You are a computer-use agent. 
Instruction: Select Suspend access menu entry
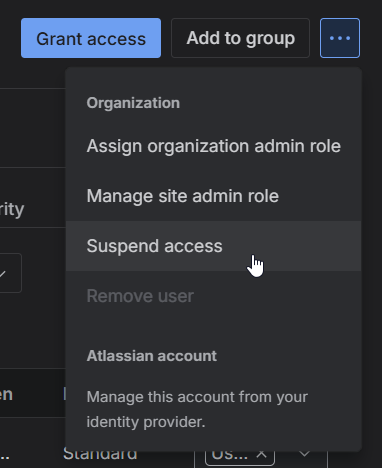(x=213, y=246)
